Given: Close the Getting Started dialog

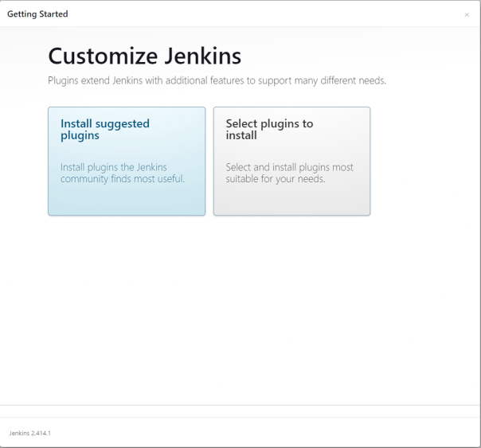Looking at the screenshot, I should [x=467, y=15].
